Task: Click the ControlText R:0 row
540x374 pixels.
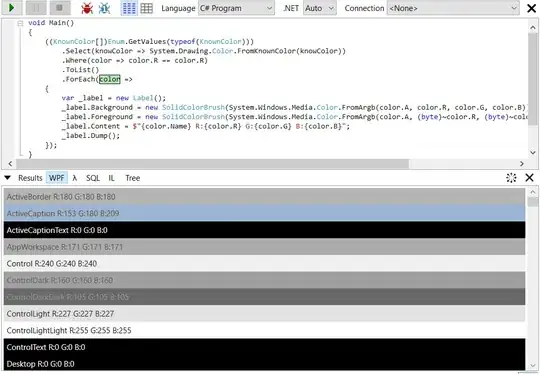Action: coord(264,347)
